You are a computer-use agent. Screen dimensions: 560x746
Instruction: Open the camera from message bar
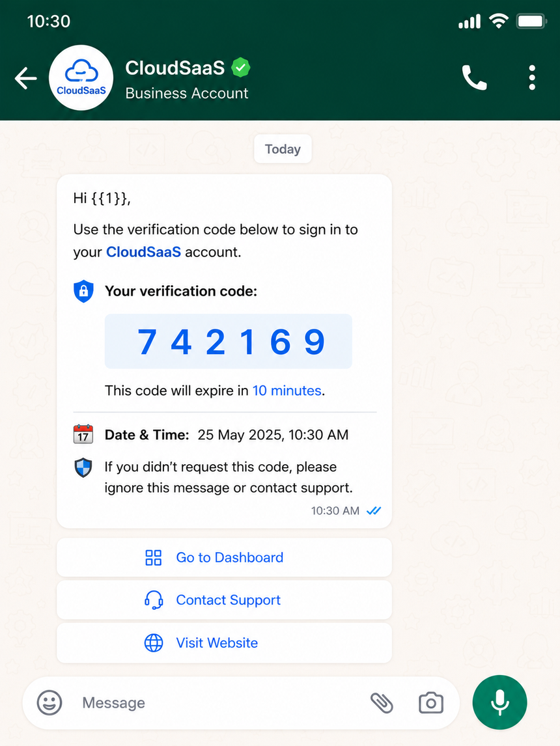coord(431,703)
